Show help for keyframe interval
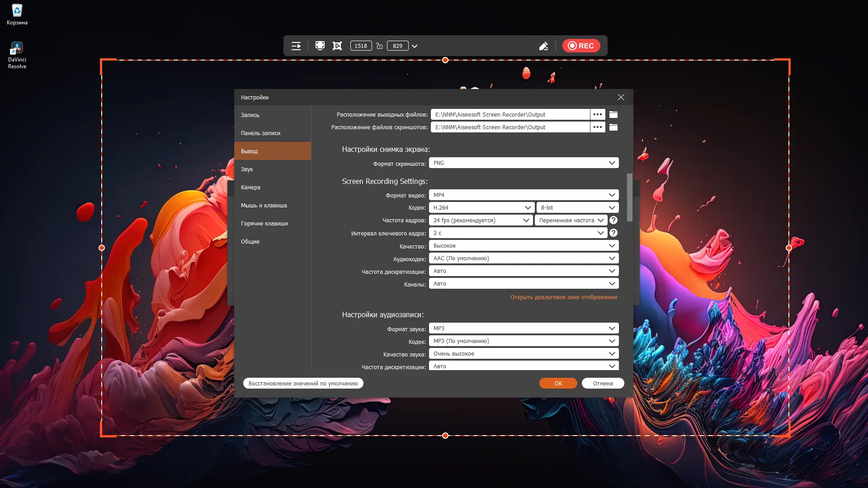The image size is (868, 488). (x=613, y=233)
